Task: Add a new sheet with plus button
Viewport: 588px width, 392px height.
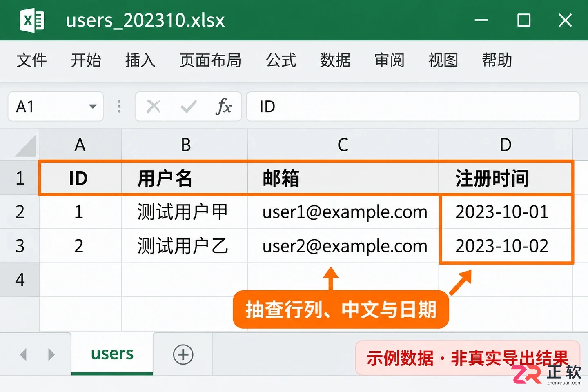Action: pyautogui.click(x=183, y=354)
